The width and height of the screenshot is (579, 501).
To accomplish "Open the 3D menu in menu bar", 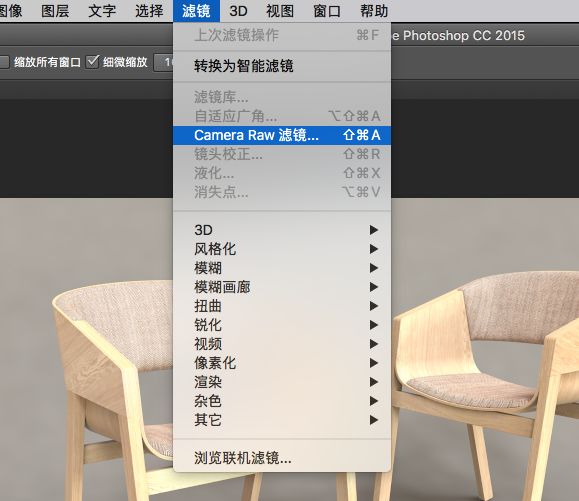I will click(x=238, y=11).
